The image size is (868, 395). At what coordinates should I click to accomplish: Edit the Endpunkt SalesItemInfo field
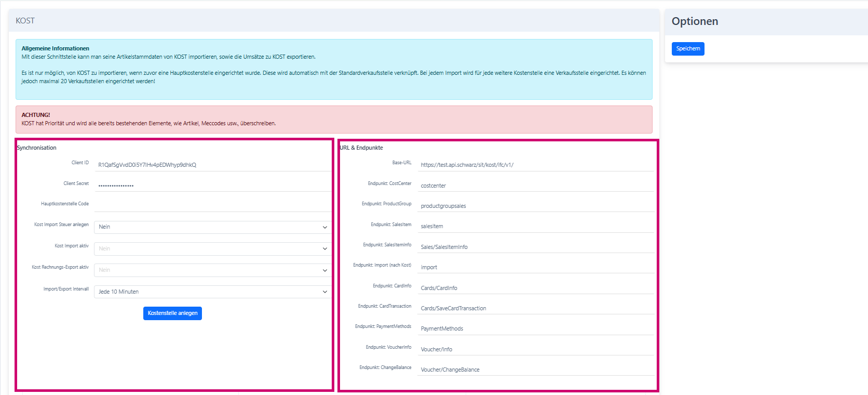tap(536, 246)
